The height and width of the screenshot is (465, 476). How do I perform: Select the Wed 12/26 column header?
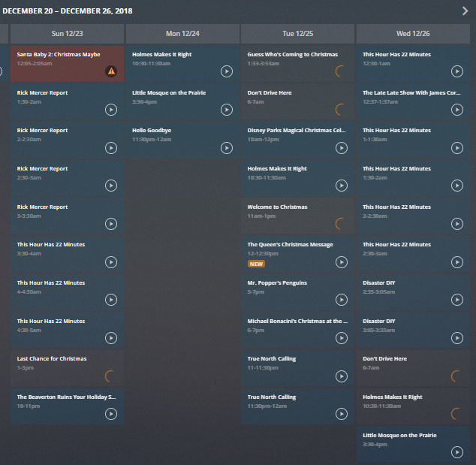click(413, 34)
